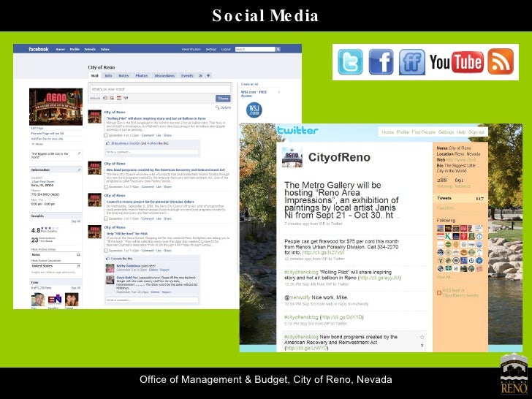Click 'Promote Page with an Ad' link
The height and width of the screenshot is (399, 532).
pos(47,134)
